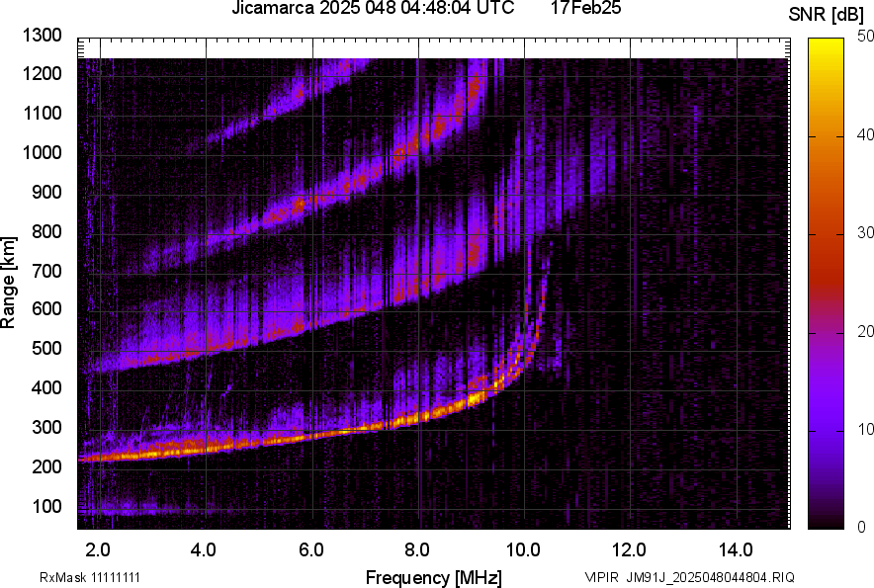The image size is (874, 588).
Task: Click the frequency tick label '10.0'
Action: point(522,550)
